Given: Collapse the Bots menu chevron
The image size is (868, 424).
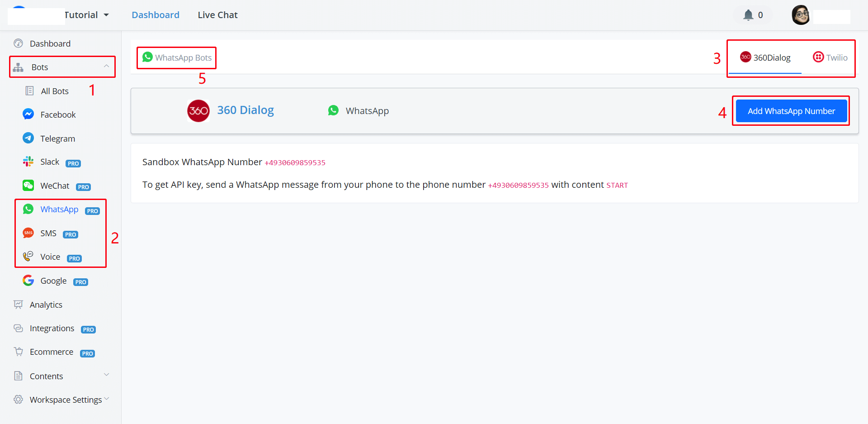Looking at the screenshot, I should point(107,66).
